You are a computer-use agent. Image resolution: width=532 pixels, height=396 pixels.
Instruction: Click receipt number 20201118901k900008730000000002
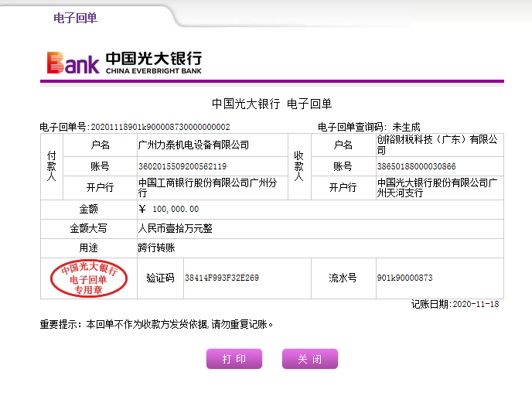160,127
